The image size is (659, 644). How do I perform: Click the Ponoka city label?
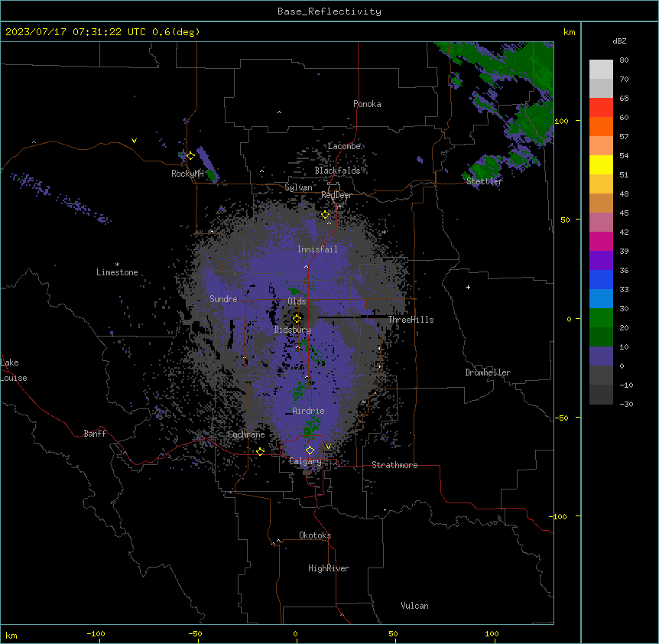(367, 104)
